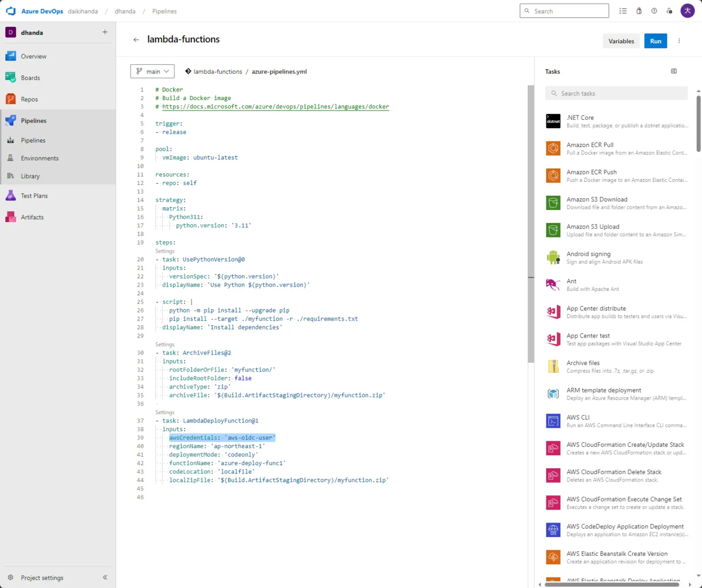Click the header Search box
Screen dimensions: 702x588
click(564, 11)
